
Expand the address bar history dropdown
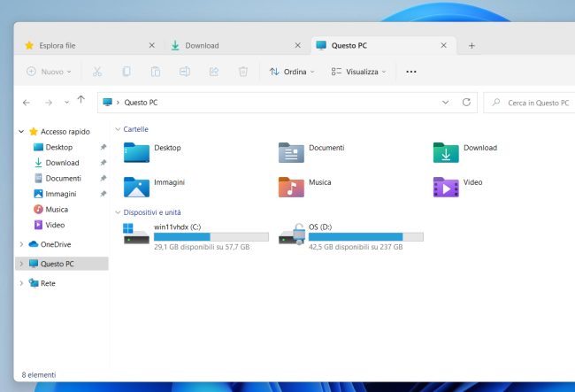[444, 103]
